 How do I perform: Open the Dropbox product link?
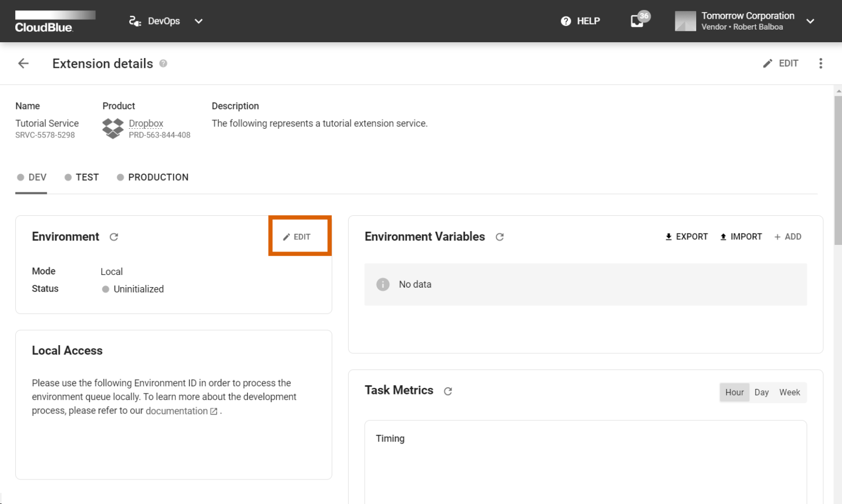point(146,123)
